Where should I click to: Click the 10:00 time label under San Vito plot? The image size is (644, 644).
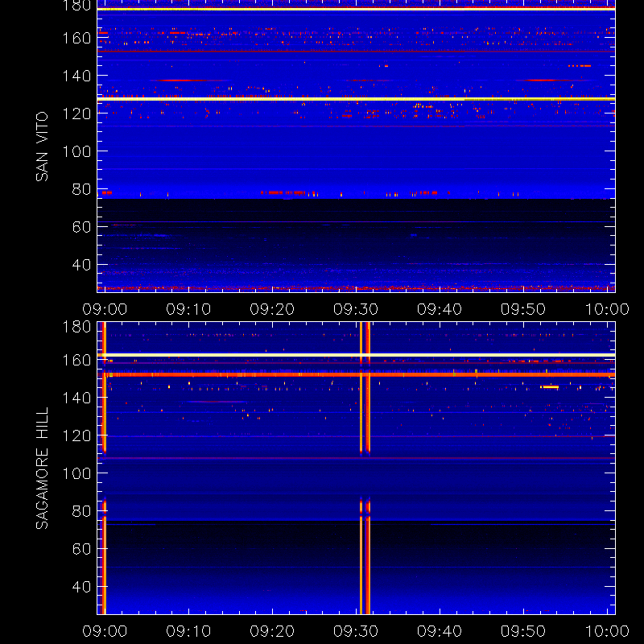click(607, 309)
